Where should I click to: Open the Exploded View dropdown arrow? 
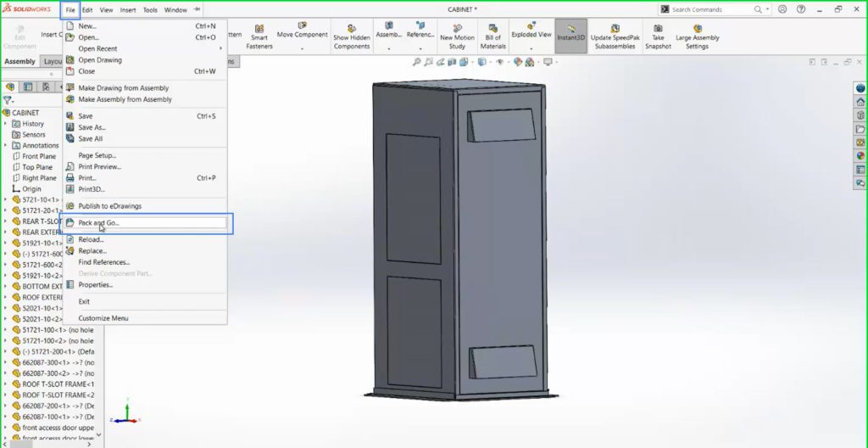click(531, 48)
